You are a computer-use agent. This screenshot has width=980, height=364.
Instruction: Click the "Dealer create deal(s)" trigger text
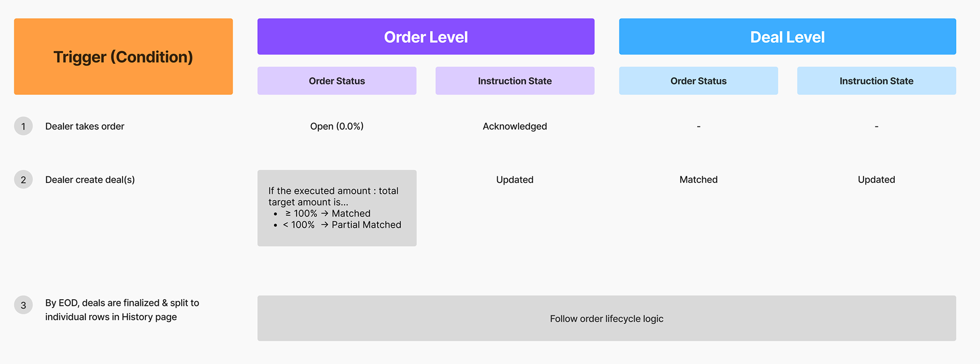(x=90, y=179)
